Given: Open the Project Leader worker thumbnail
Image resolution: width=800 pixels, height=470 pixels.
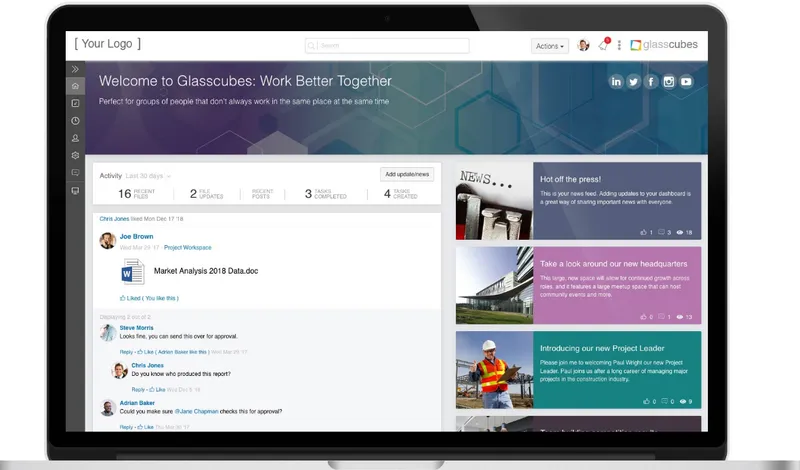Looking at the screenshot, I should pos(494,370).
